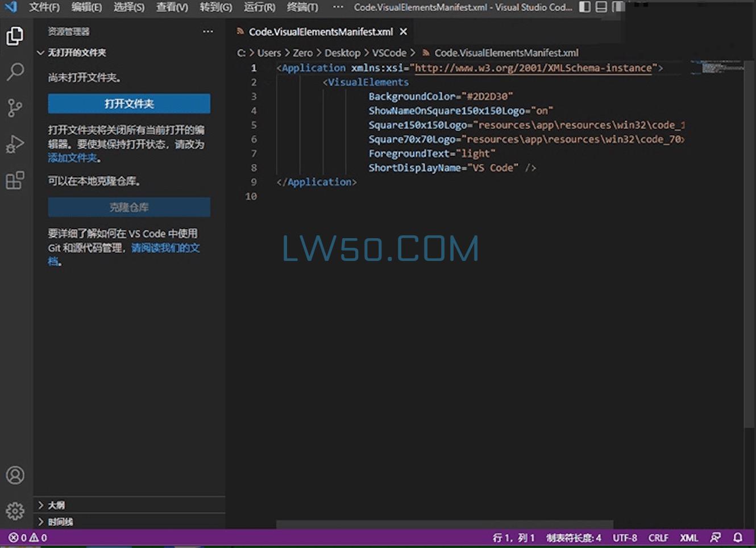Click the vertical editor scrollbar
Screen dimensions: 756x548
[x=749, y=243]
